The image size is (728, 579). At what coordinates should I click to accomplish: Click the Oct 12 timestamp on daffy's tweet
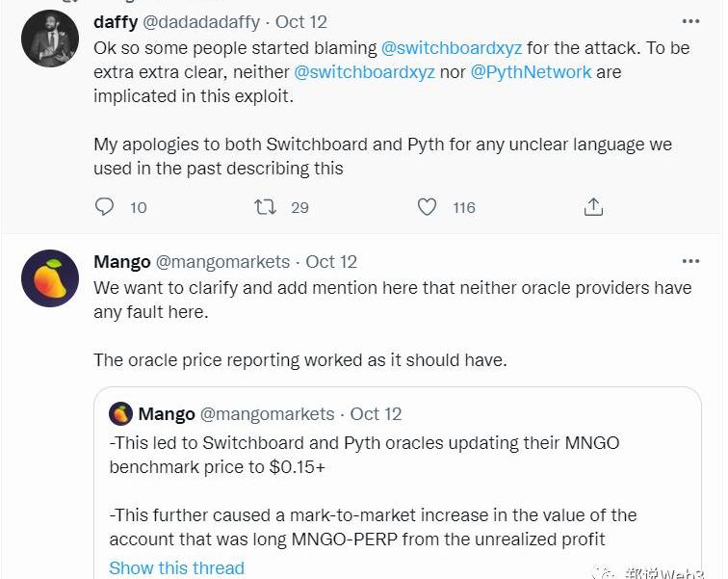click(x=301, y=21)
